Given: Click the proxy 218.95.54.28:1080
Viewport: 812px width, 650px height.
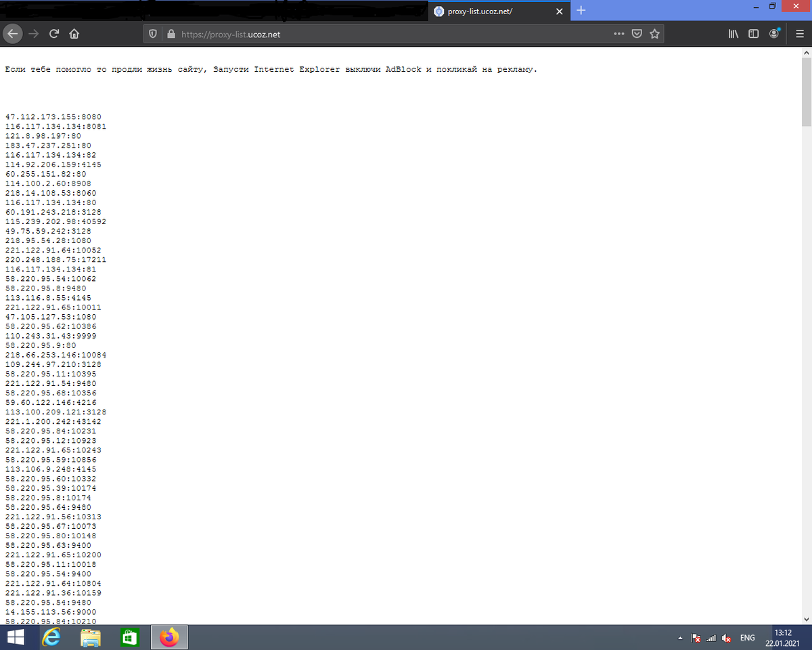Looking at the screenshot, I should point(48,240).
